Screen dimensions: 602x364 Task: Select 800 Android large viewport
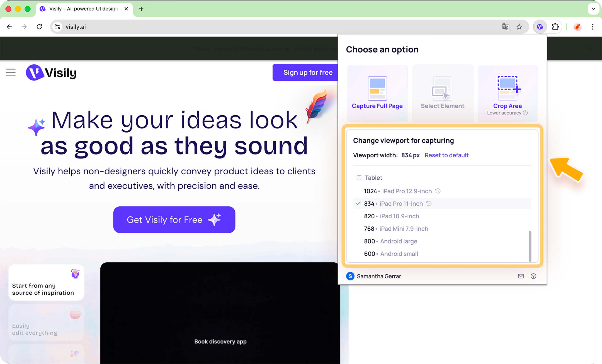tap(442, 241)
